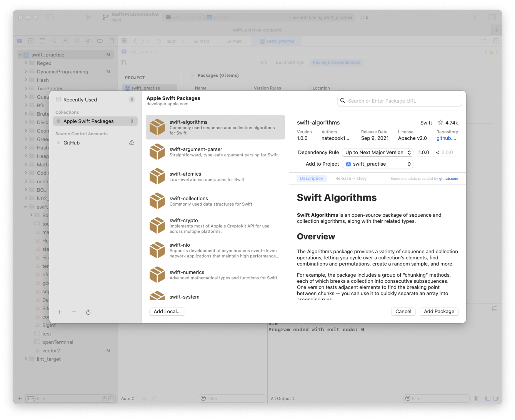
Task: Show the project navigator folder icon
Action: coord(20,41)
